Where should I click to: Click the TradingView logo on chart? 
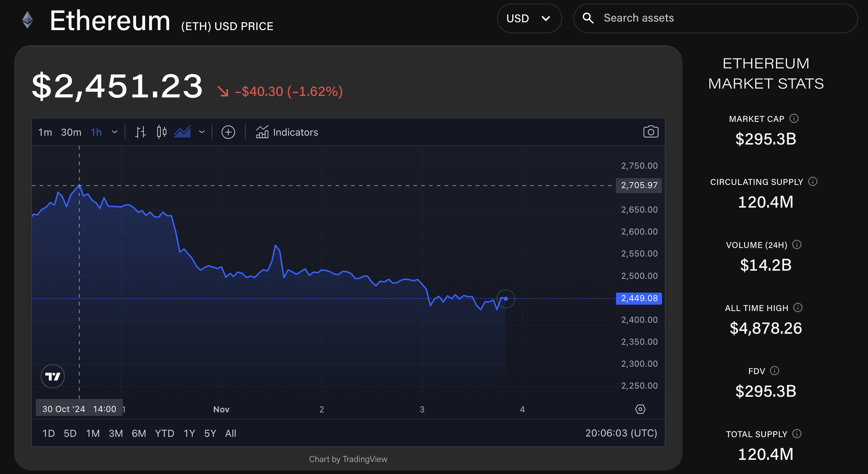tap(53, 376)
